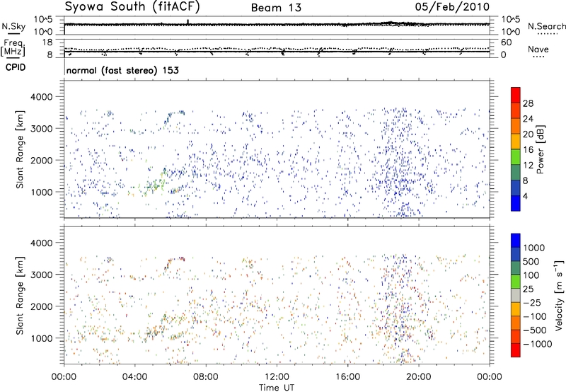Click the "16" label on Power colorbar
The image size is (566, 392).
click(x=528, y=150)
